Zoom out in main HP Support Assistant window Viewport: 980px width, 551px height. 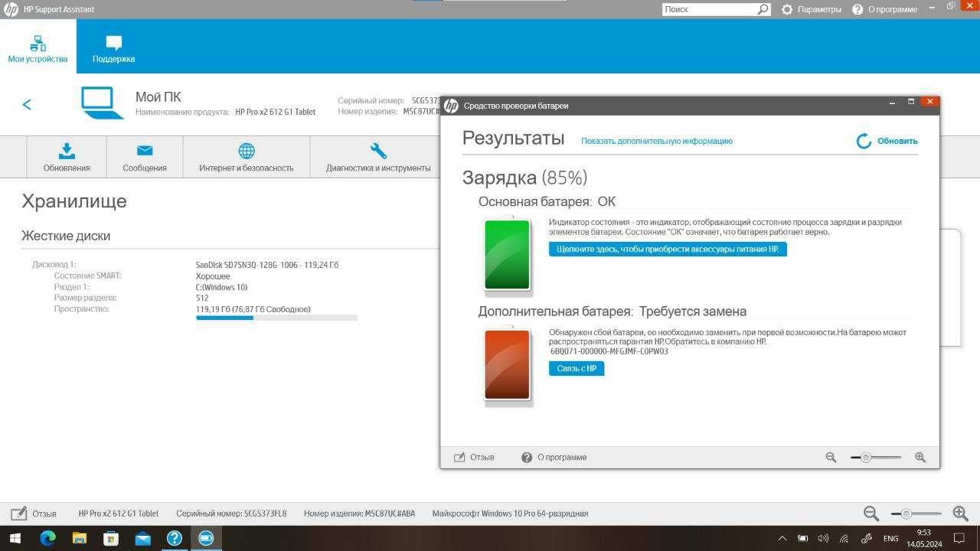(871, 514)
